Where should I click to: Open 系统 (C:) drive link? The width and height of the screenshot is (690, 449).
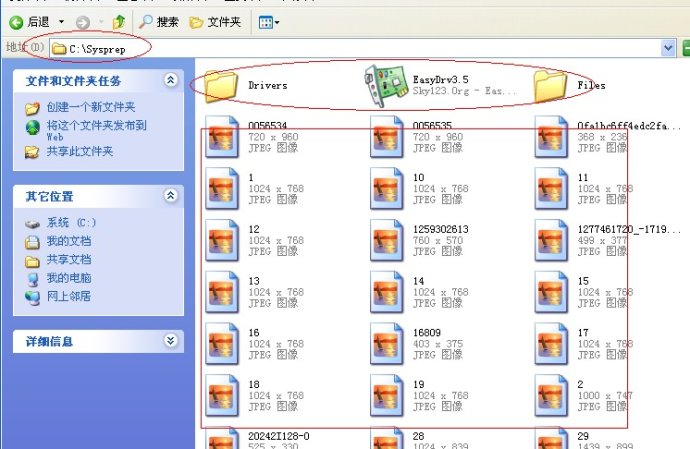tap(71, 223)
